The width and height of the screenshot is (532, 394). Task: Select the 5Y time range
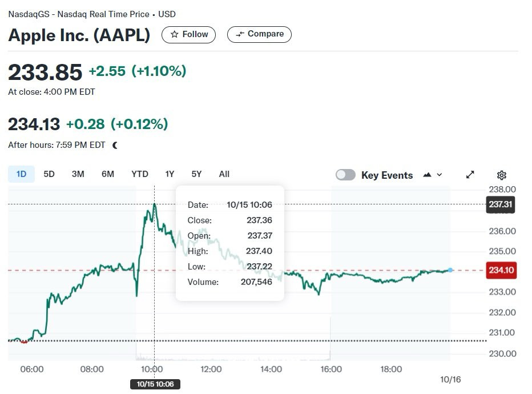click(196, 174)
